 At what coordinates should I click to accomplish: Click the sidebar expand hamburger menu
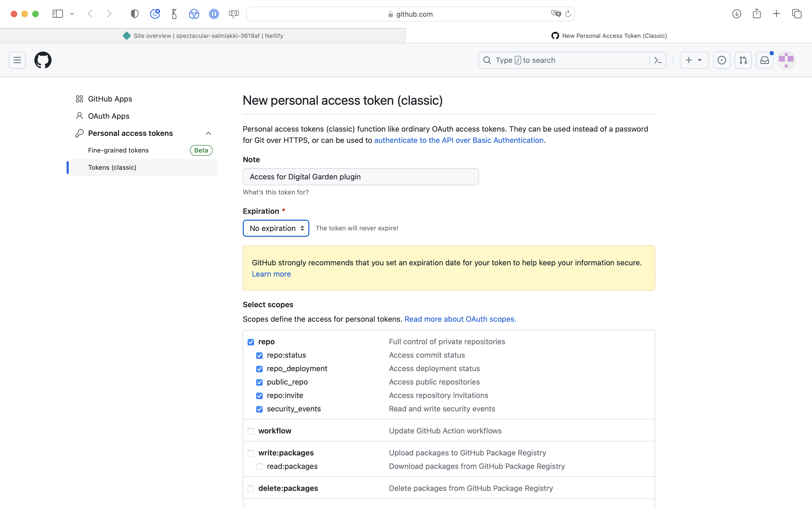click(x=17, y=60)
